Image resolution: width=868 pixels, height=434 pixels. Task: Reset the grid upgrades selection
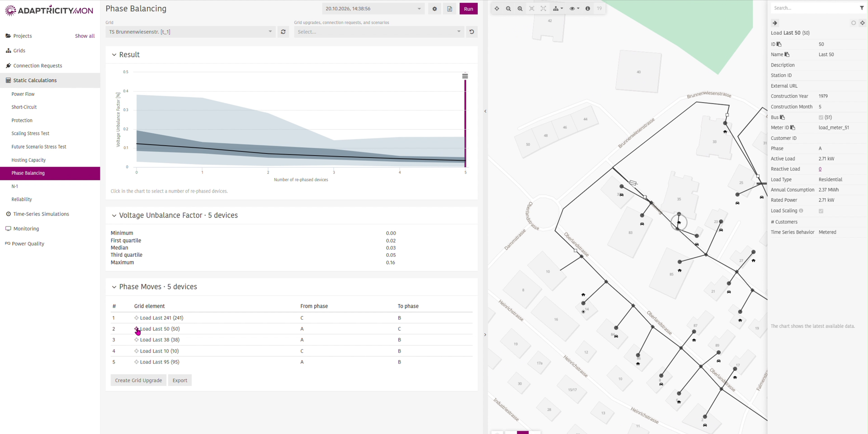[x=472, y=32]
